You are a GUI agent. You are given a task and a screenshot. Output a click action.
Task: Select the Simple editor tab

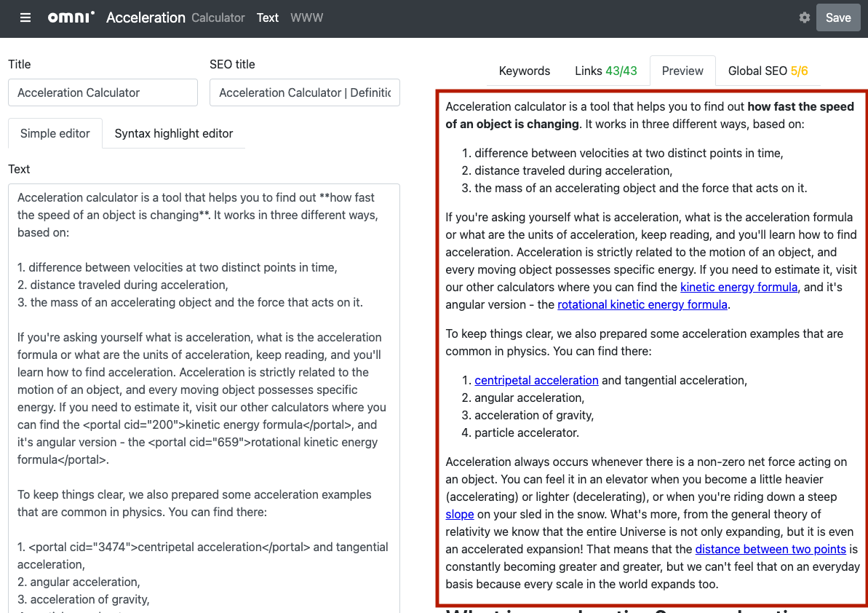tap(55, 133)
